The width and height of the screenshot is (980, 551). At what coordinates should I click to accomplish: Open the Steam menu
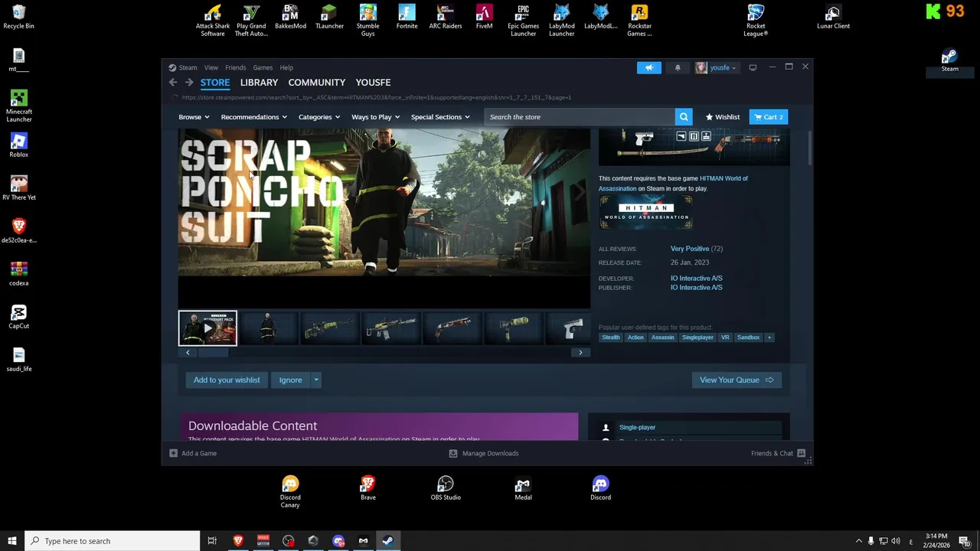(188, 67)
